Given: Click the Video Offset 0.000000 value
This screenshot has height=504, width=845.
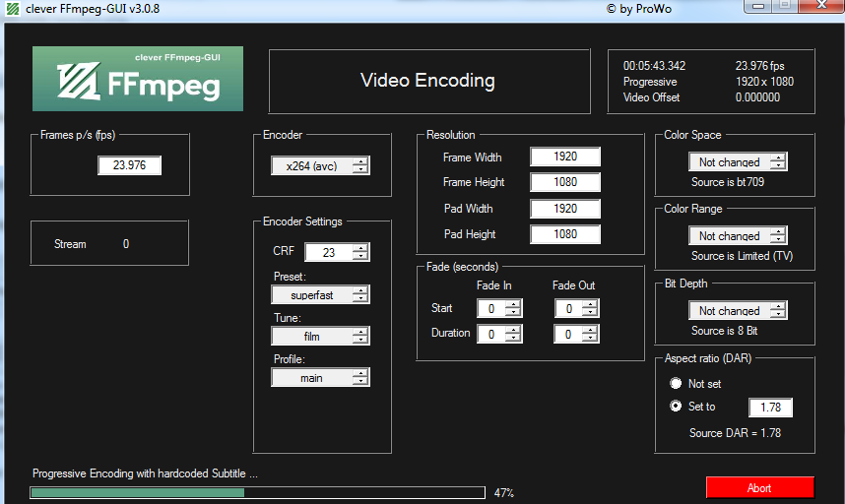Looking at the screenshot, I should tap(757, 97).
